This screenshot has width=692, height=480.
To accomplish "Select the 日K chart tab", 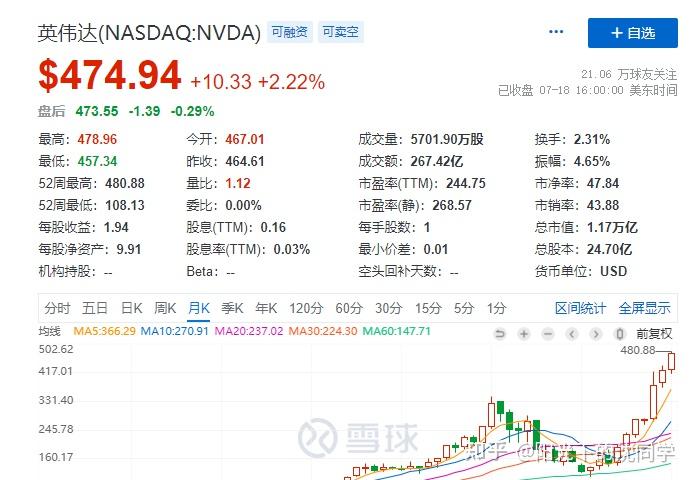I will point(132,308).
